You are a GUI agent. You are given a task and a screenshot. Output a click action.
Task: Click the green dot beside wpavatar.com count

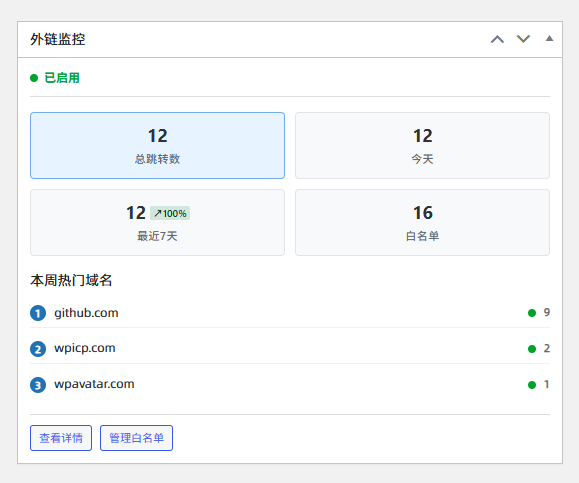(532, 385)
